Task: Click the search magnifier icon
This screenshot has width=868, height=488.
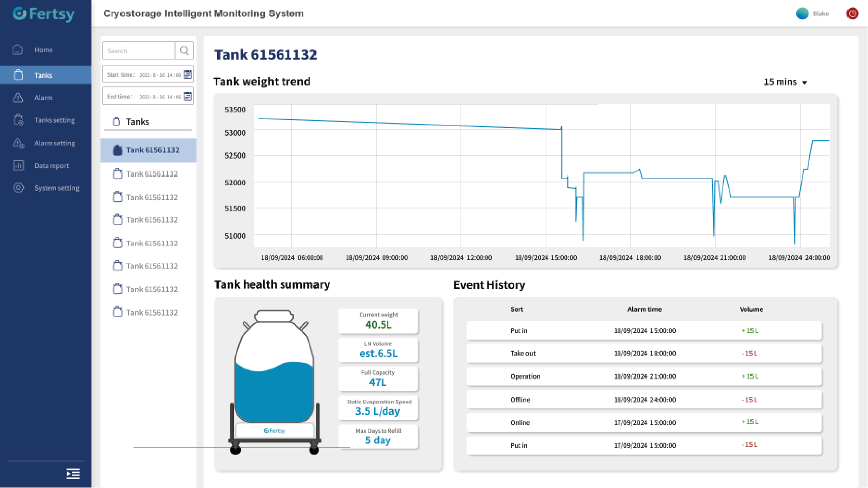Action: pos(184,50)
